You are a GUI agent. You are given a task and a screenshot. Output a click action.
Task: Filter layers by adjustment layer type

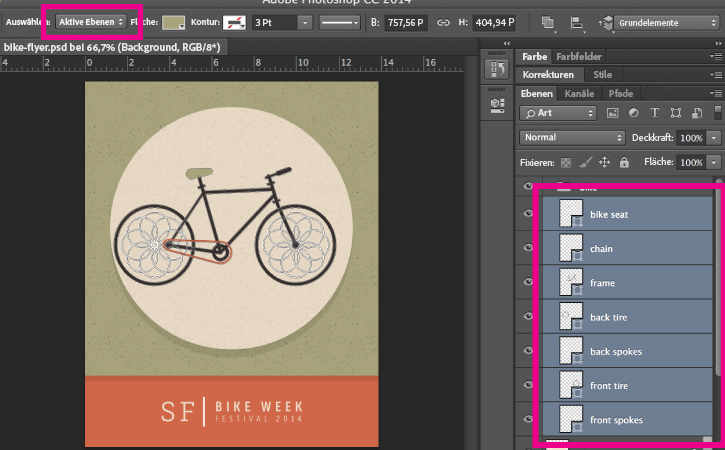pyautogui.click(x=634, y=113)
